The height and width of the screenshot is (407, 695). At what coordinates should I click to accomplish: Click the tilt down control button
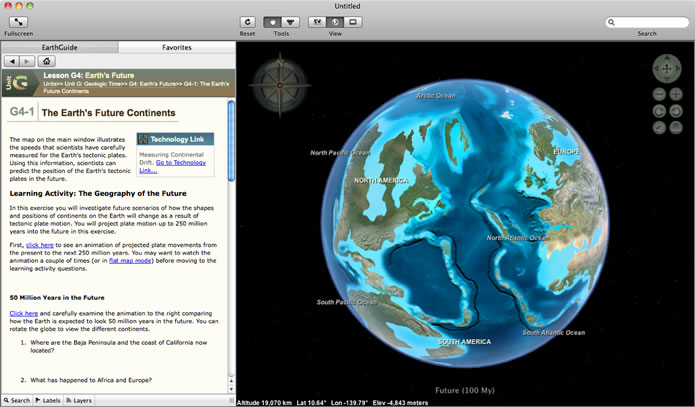pyautogui.click(x=660, y=128)
